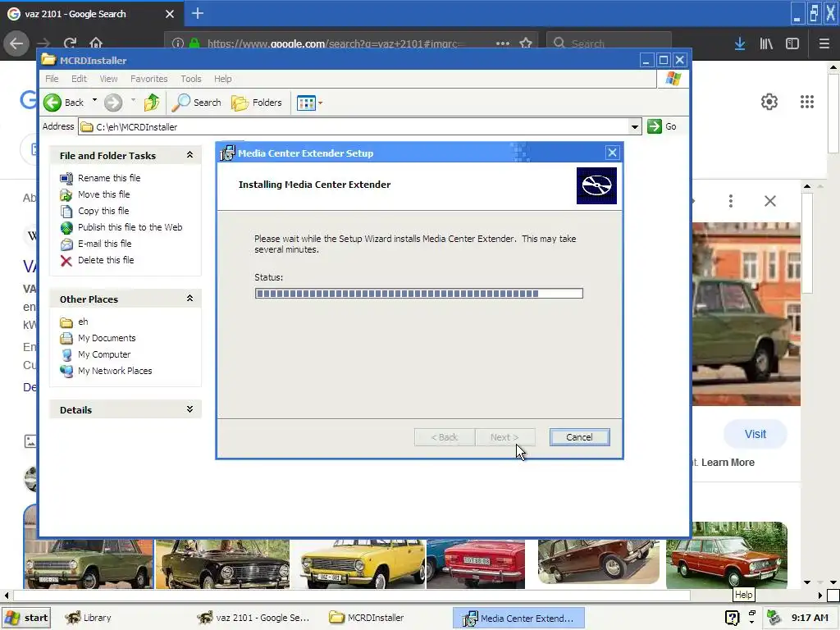The width and height of the screenshot is (840, 630).
Task: Click Publish this file to the Web
Action: pyautogui.click(x=130, y=227)
